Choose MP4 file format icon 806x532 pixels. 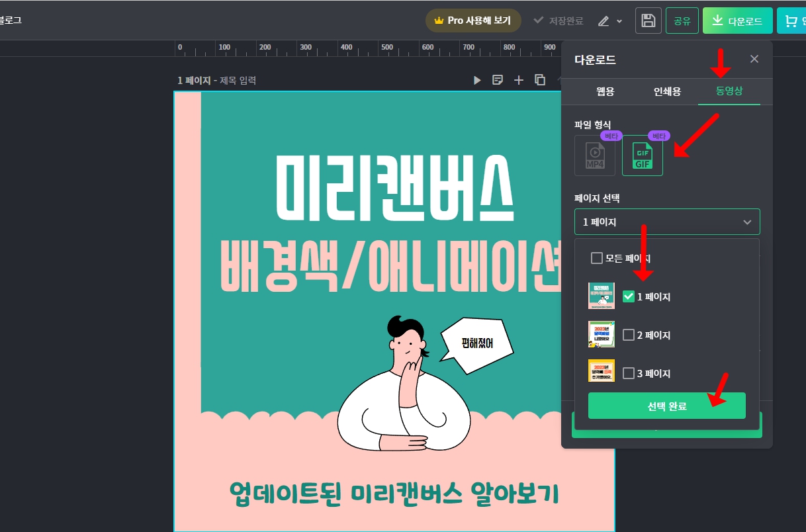tap(595, 155)
